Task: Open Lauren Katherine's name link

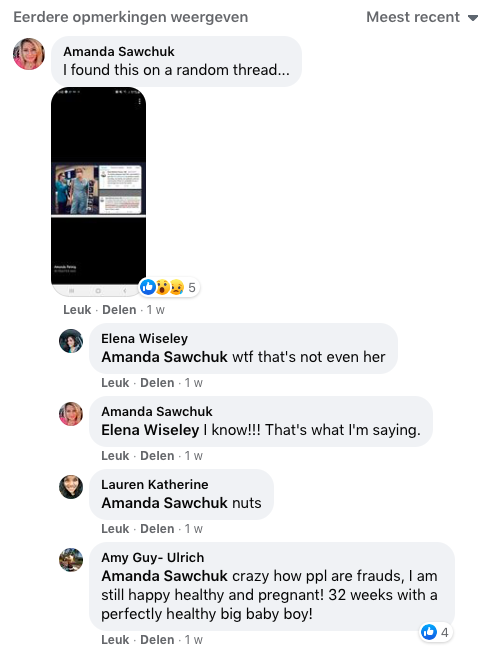Action: point(154,485)
